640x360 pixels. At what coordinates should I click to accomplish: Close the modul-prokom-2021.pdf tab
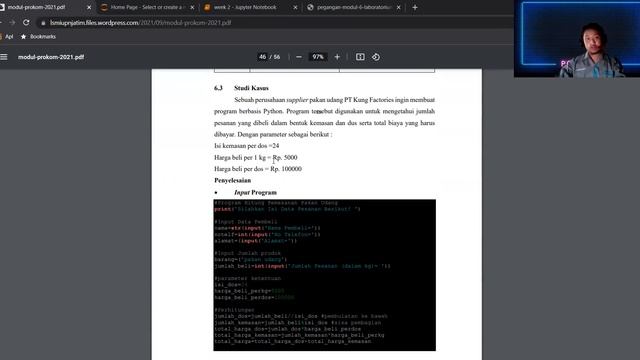[x=89, y=7]
